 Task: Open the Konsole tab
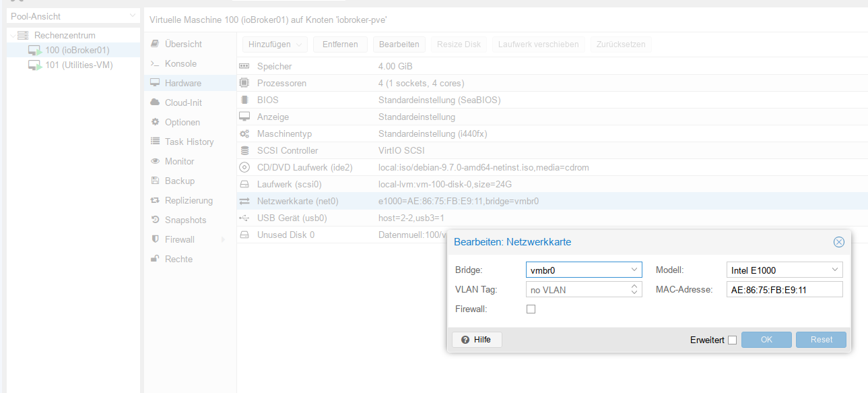click(180, 63)
